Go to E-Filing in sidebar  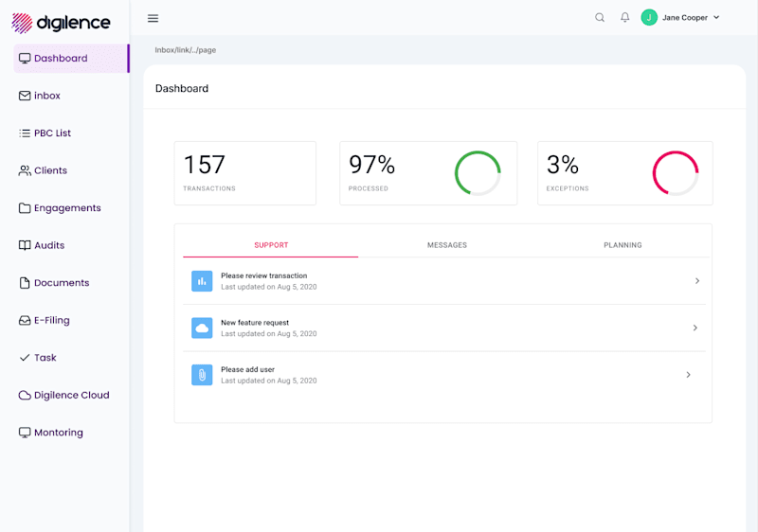click(x=51, y=320)
